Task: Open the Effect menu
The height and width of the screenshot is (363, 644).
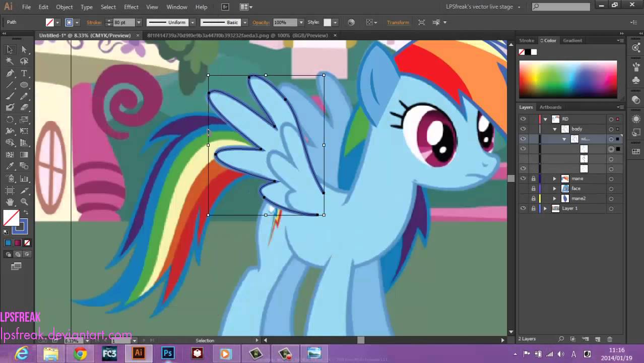Action: 131,7
